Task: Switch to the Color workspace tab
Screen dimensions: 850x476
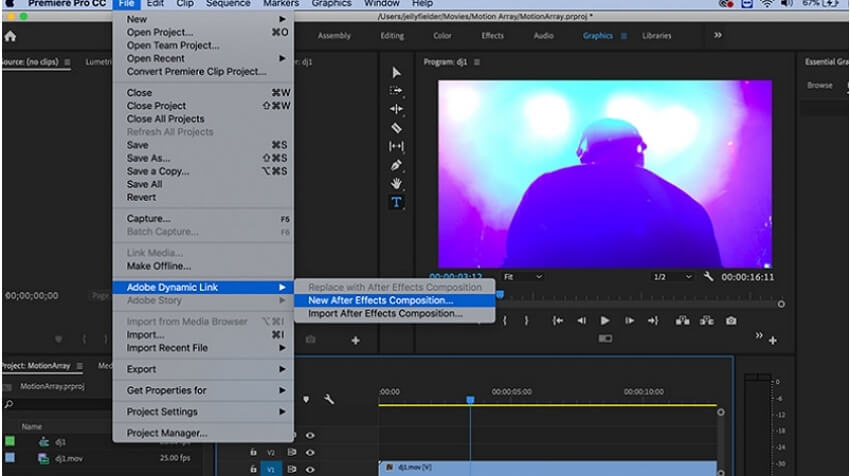Action: point(442,36)
